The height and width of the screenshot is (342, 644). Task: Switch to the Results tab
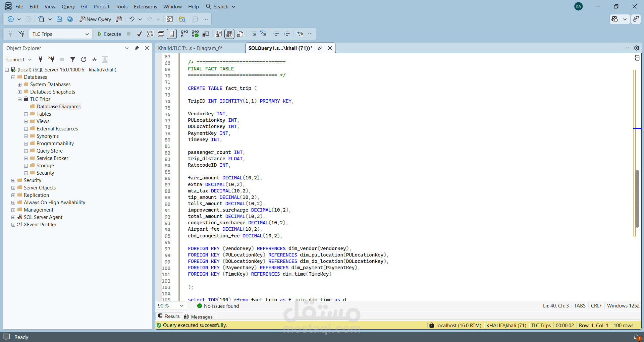point(169,316)
